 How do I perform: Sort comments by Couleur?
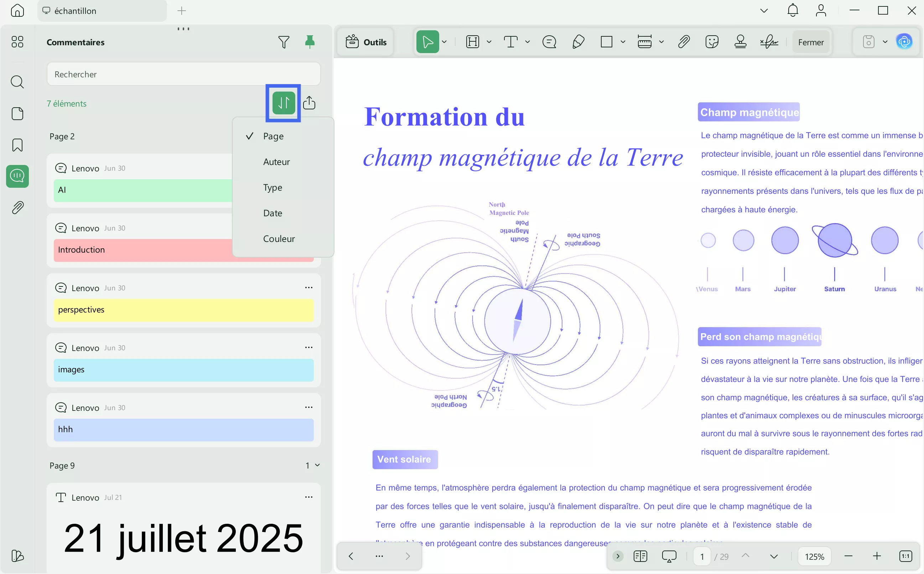tap(279, 239)
